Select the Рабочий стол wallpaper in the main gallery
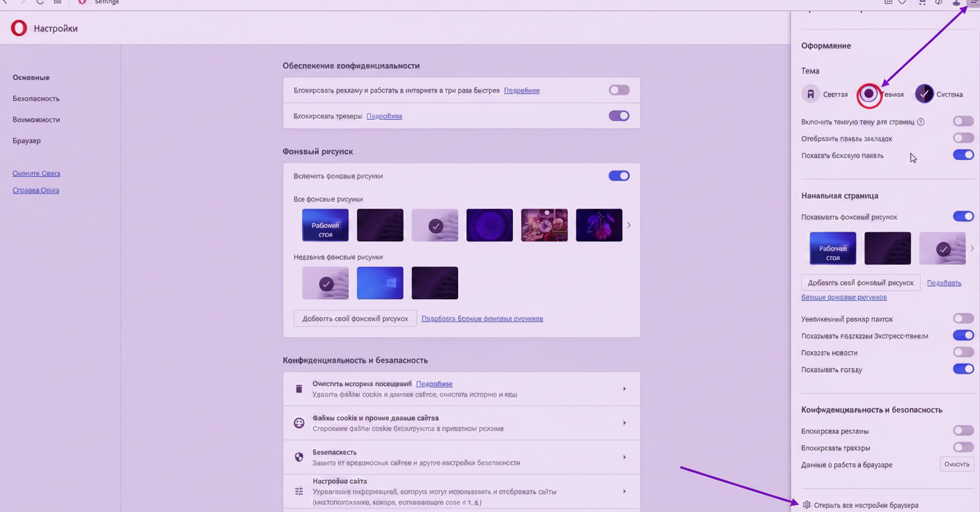This screenshot has height=512, width=980. [325, 225]
